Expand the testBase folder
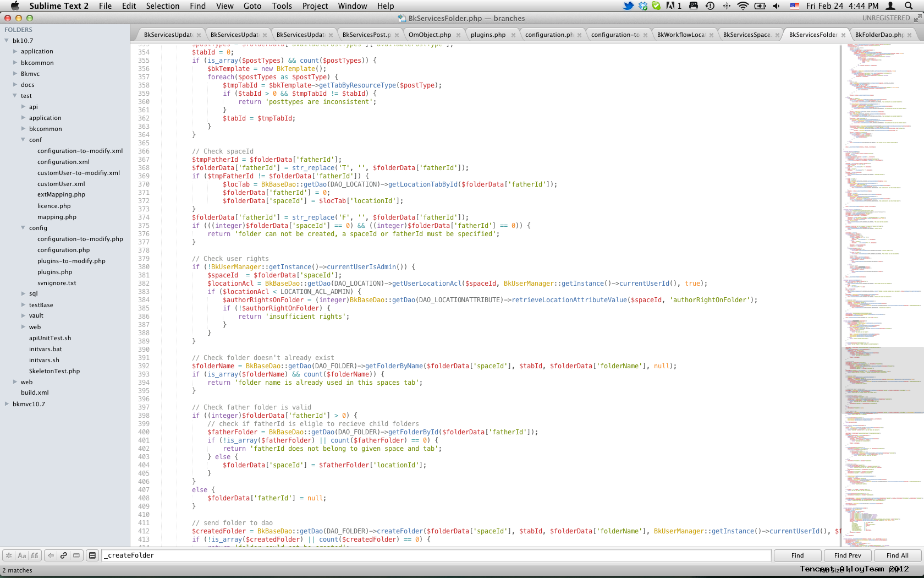Viewport: 924px width, 578px height. (23, 305)
